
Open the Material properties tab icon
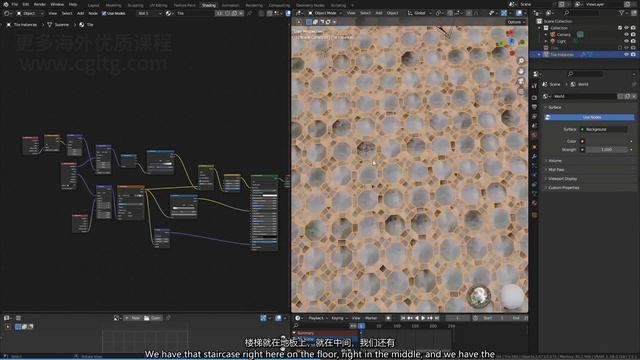[x=534, y=203]
